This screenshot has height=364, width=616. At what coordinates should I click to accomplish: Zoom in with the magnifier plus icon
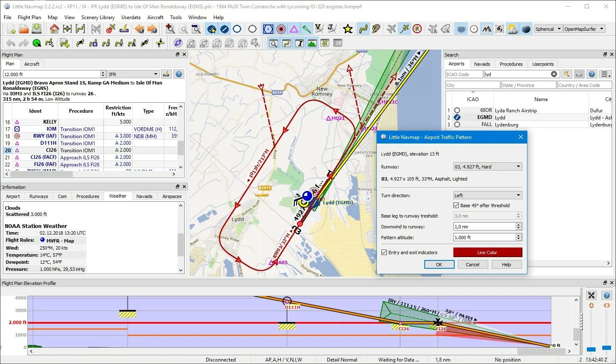(170, 29)
